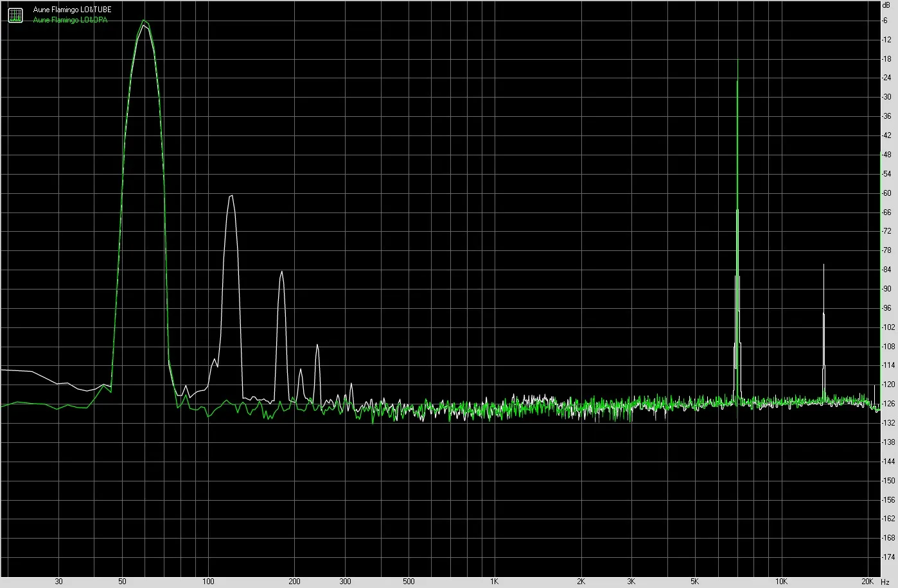This screenshot has width=898, height=588.
Task: Click the '-30' dB axis value
Action: click(887, 97)
